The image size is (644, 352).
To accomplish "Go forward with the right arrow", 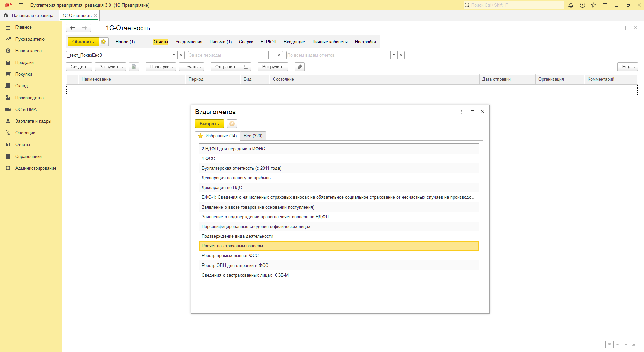I will pos(85,28).
